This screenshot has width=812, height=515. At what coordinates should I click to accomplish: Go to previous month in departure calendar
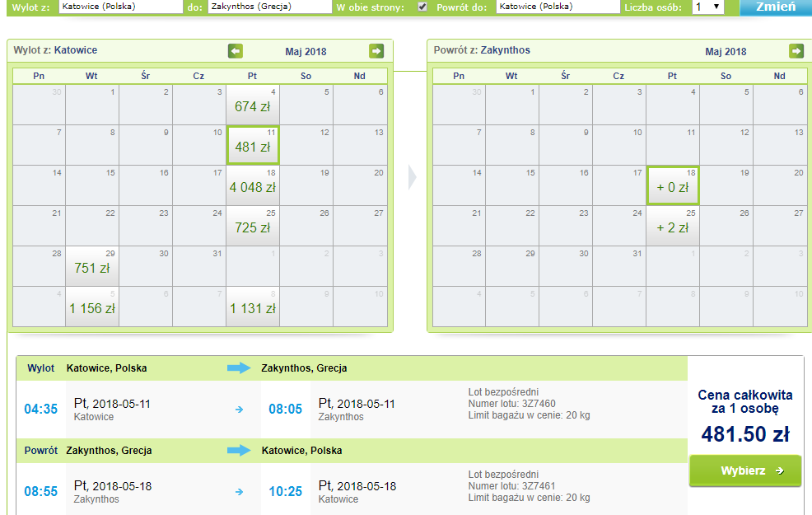coord(236,51)
